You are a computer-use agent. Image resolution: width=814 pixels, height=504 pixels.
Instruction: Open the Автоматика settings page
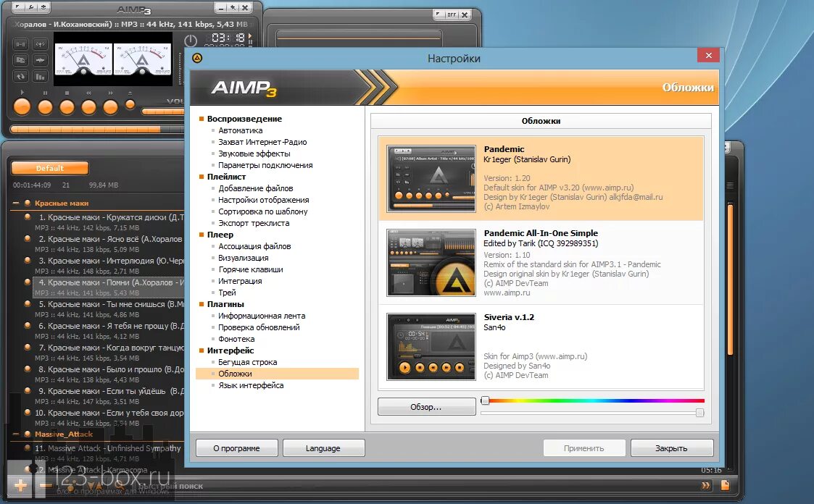click(x=241, y=130)
